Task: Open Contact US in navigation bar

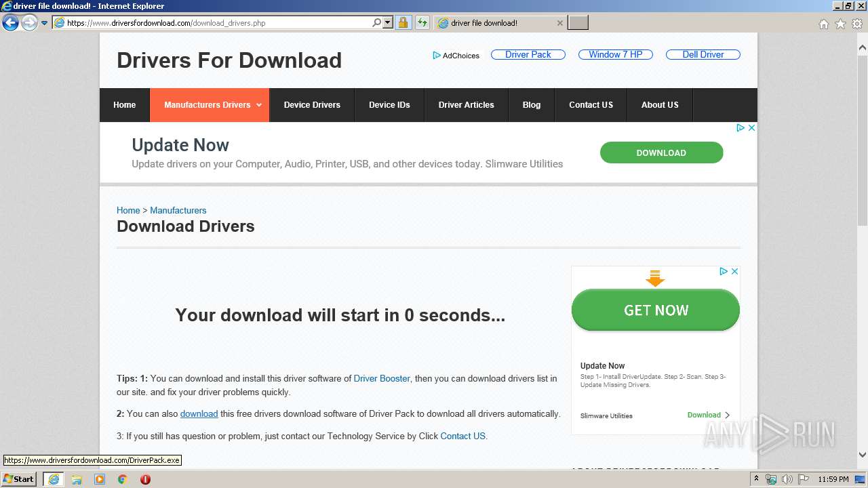Action: [x=591, y=105]
